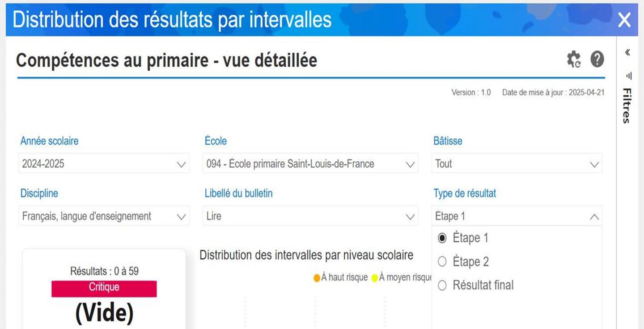Screen dimensions: 644x329
Task: Click the Distribution des intervalles chart title
Action: click(306, 256)
